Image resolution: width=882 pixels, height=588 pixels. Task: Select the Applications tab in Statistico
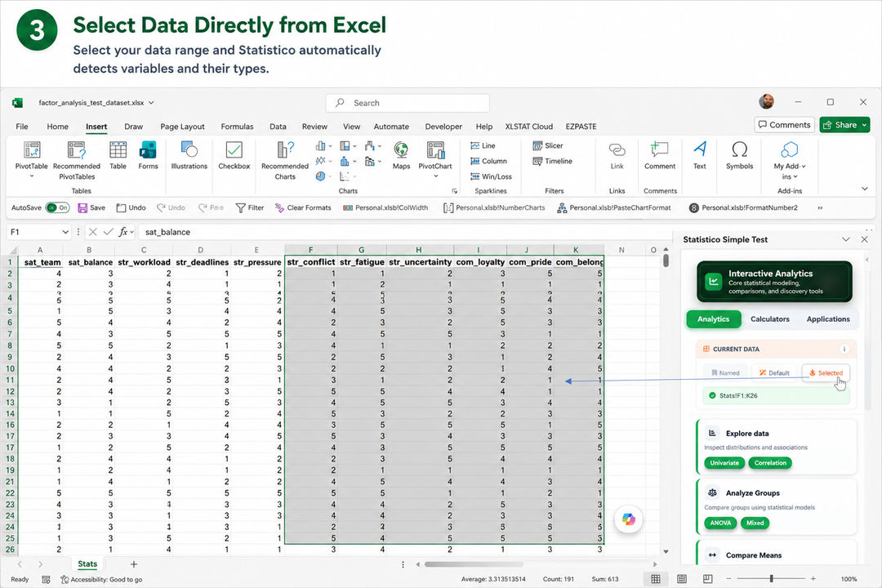click(828, 319)
